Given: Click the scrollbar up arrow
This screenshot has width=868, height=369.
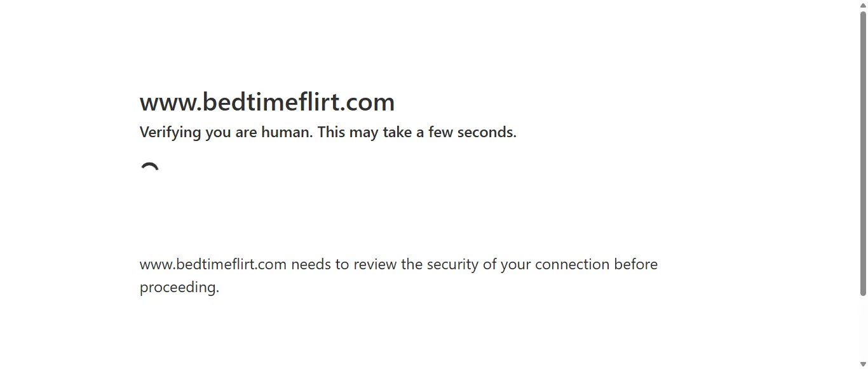Looking at the screenshot, I should pos(863,5).
